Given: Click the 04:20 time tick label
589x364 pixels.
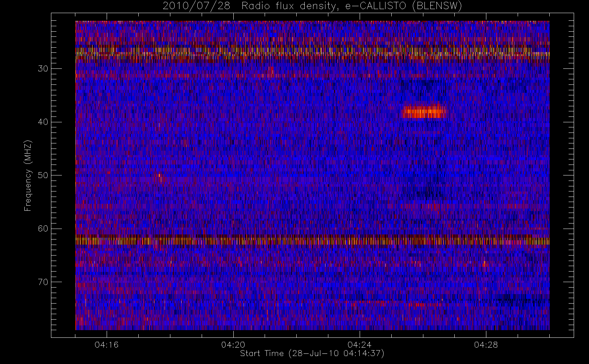Looking at the screenshot, I should click(x=233, y=345).
